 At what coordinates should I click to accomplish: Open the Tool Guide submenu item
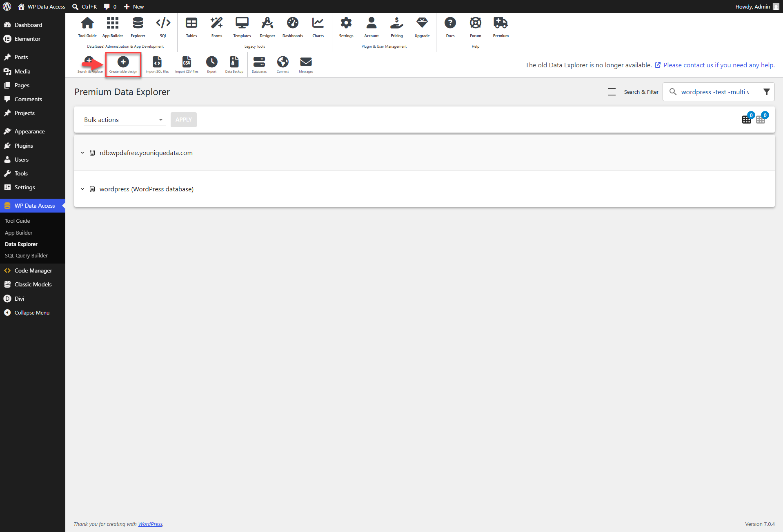(18, 221)
